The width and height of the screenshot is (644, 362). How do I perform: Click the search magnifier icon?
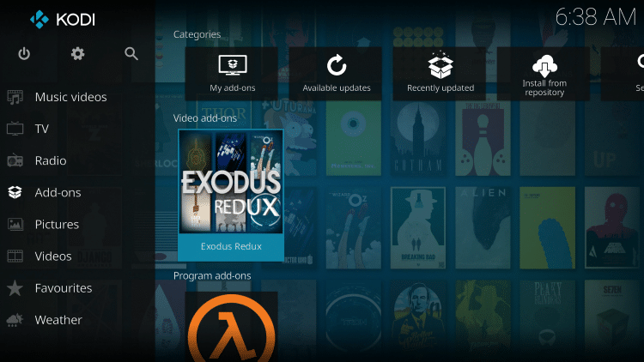pos(131,53)
